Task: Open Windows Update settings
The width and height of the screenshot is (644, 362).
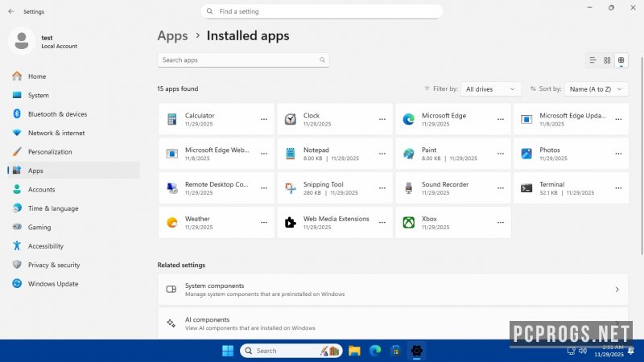Action: 73,284
